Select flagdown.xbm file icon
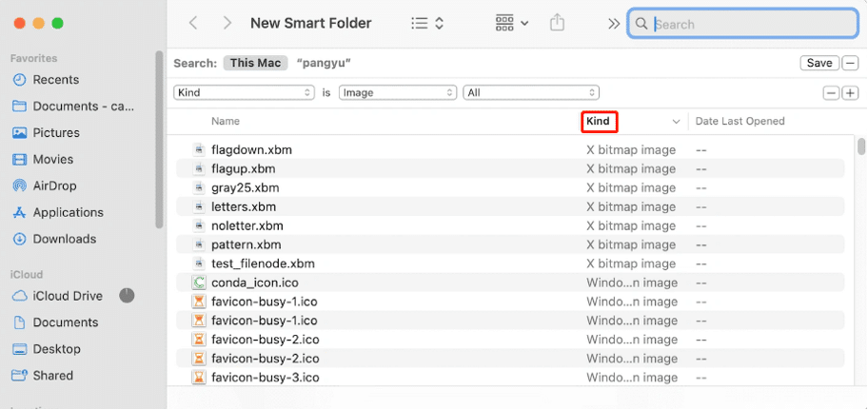The height and width of the screenshot is (410, 868). 198,150
